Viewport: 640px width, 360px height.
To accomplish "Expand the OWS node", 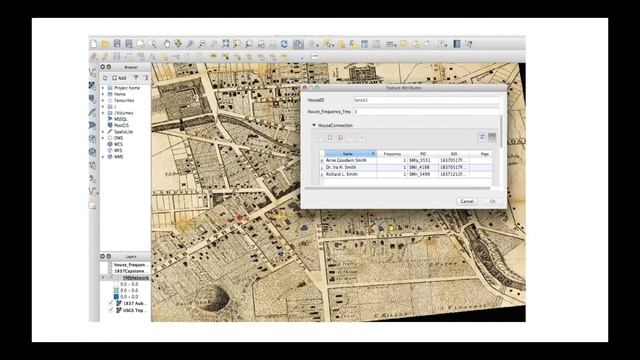I will coord(103,138).
